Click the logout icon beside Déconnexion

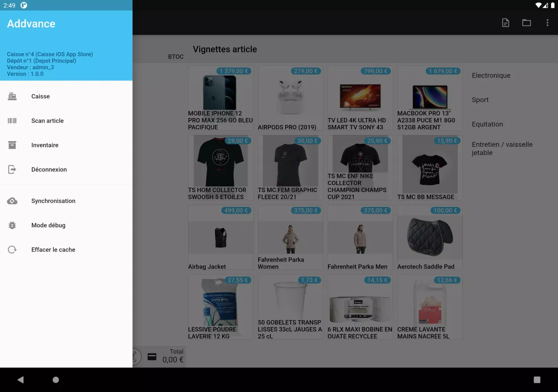[12, 169]
